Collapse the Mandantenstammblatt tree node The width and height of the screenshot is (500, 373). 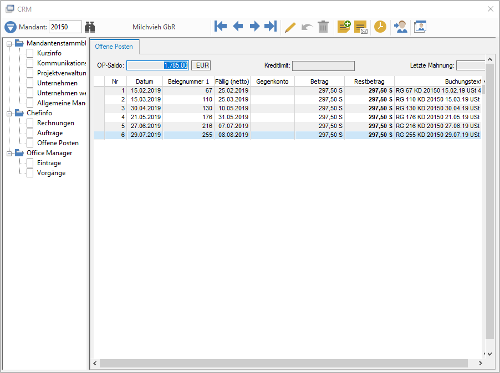pos(9,43)
